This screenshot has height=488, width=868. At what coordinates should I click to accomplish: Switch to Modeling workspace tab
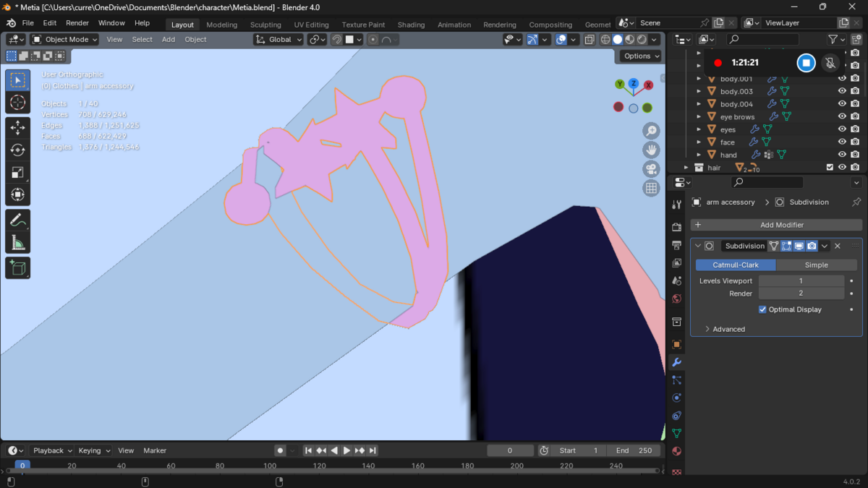(x=221, y=25)
